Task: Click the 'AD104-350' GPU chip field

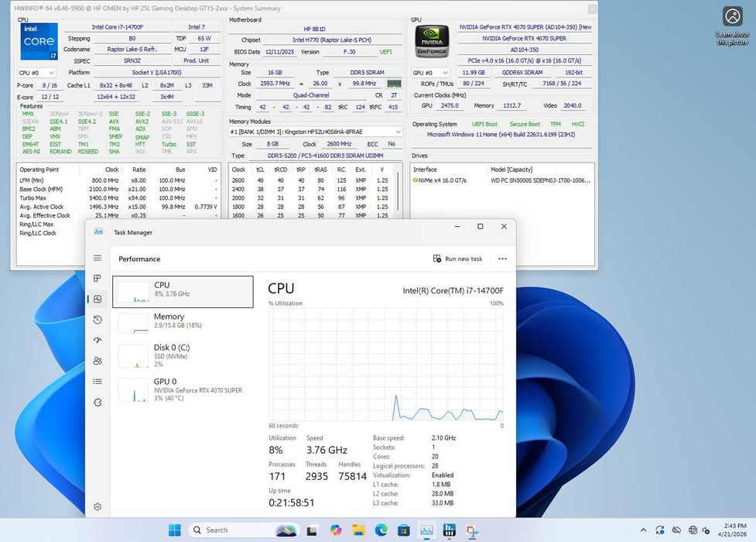Action: 525,50
